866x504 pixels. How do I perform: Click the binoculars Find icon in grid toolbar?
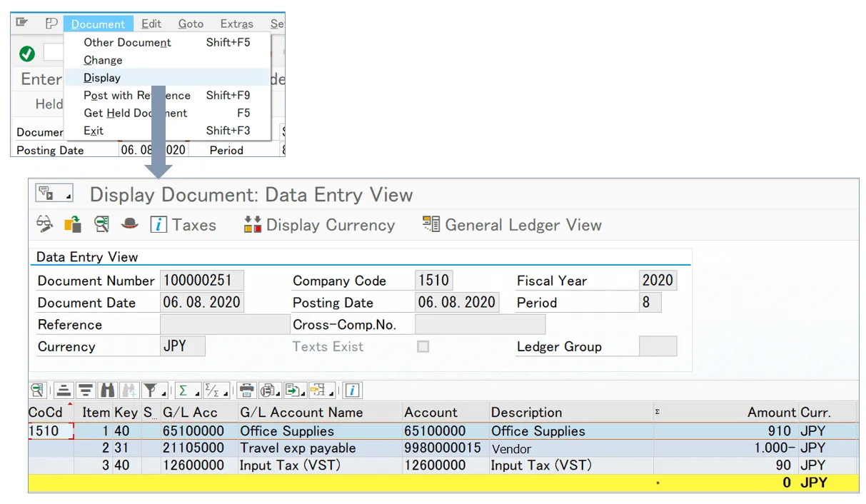tap(108, 390)
